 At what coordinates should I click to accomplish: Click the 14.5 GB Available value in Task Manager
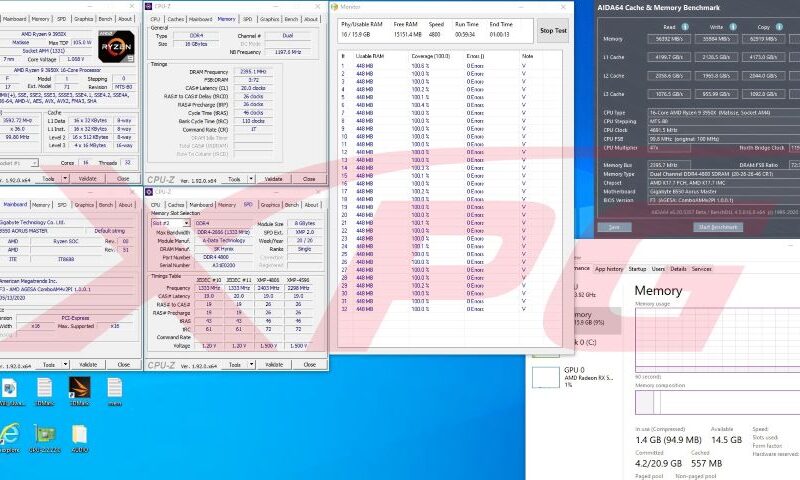coord(727,440)
